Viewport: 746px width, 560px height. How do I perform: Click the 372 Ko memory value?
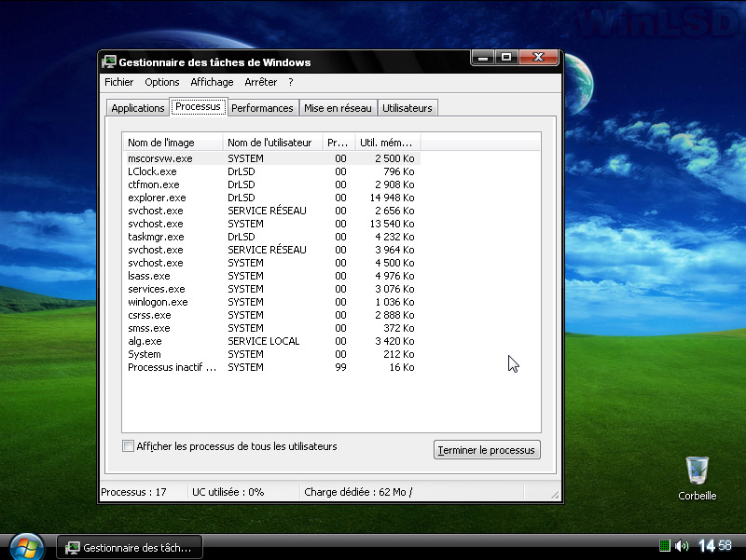(x=399, y=329)
